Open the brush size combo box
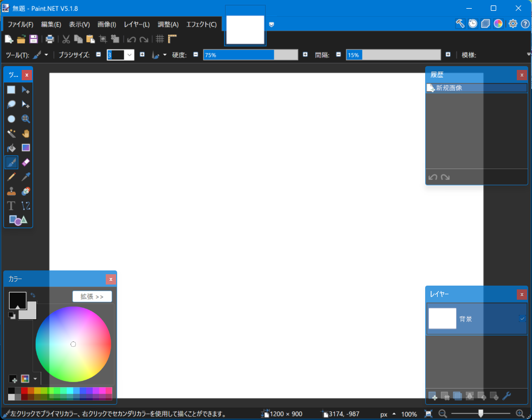 pyautogui.click(x=129, y=55)
